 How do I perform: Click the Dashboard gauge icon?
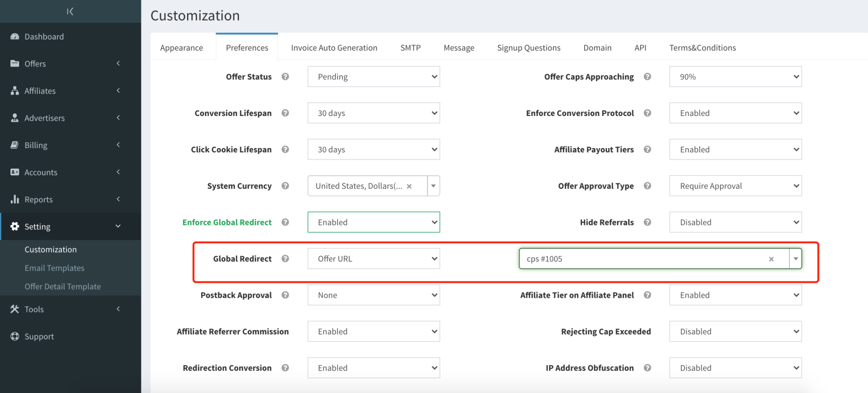coord(15,36)
